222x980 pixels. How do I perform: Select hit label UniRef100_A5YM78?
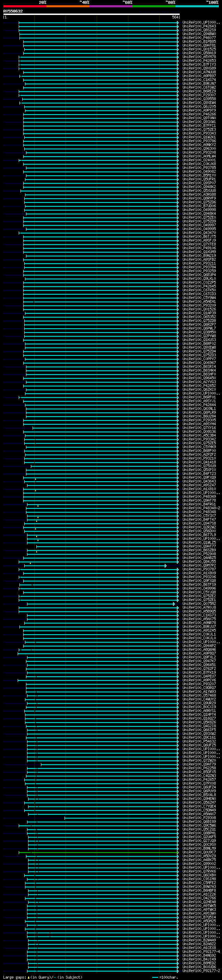199,57
